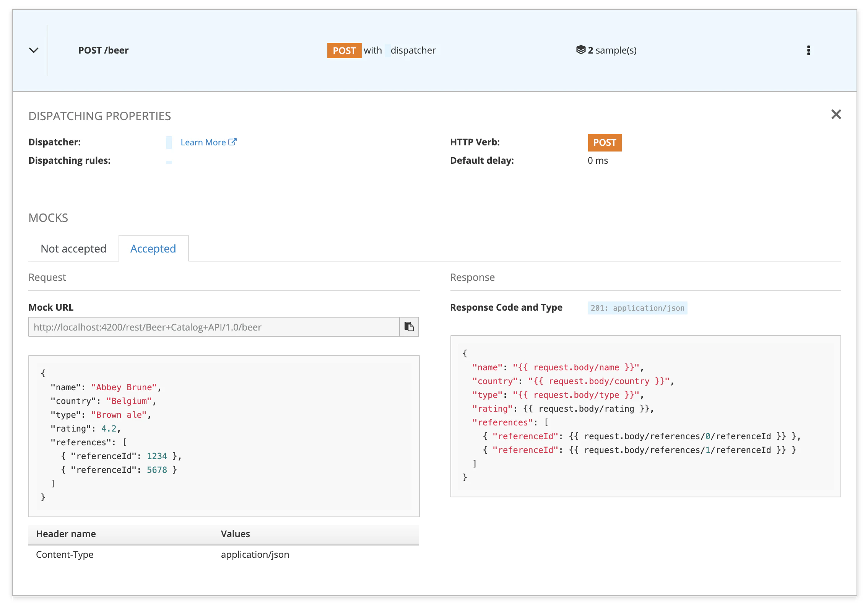Click the orange POST badge in header
Viewport: 868px width, 606px height.
point(344,50)
